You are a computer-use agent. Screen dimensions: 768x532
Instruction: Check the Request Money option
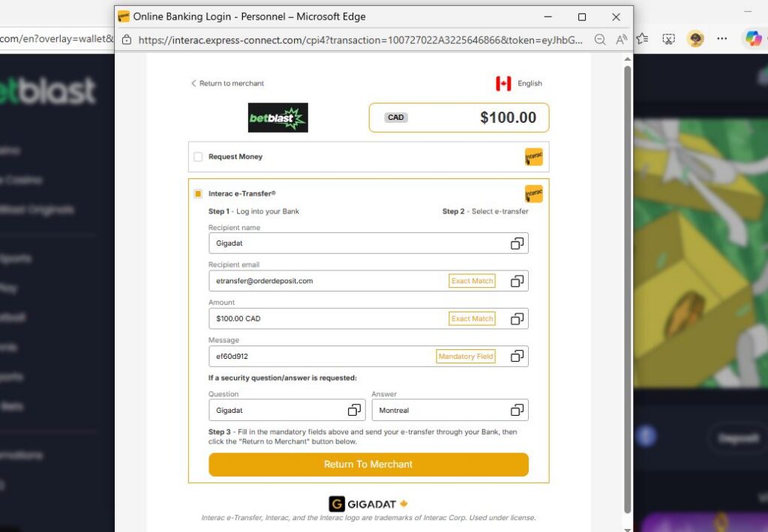point(198,157)
